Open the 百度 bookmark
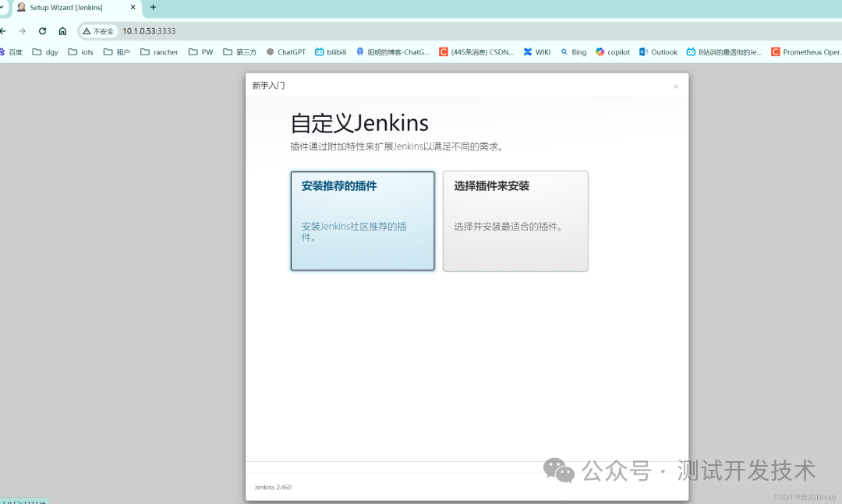 tap(11, 52)
